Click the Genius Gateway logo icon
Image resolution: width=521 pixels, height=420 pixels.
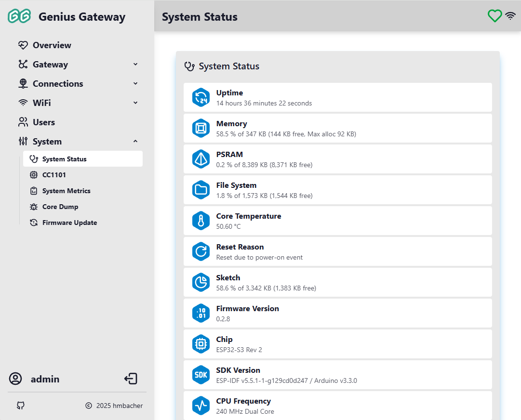(19, 16)
